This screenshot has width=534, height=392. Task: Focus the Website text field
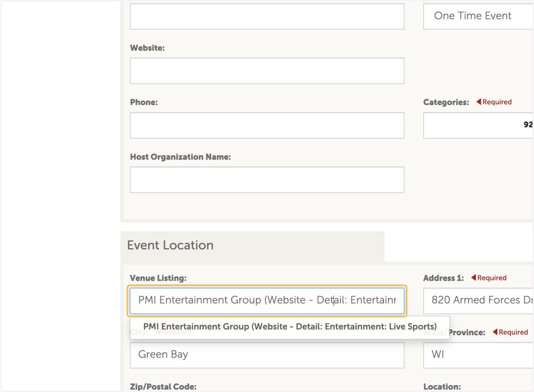click(267, 71)
